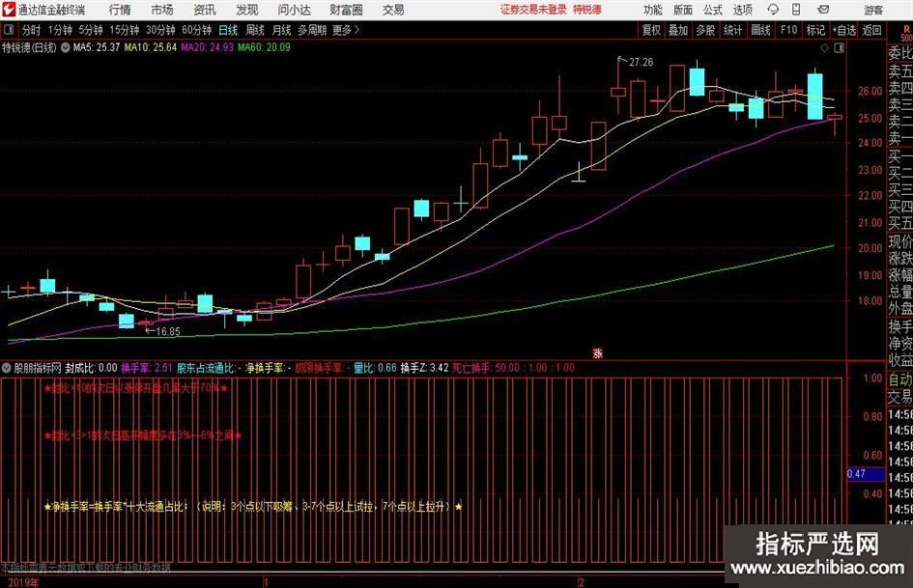Open the 市场 menu
The height and width of the screenshot is (588, 913).
[162, 10]
